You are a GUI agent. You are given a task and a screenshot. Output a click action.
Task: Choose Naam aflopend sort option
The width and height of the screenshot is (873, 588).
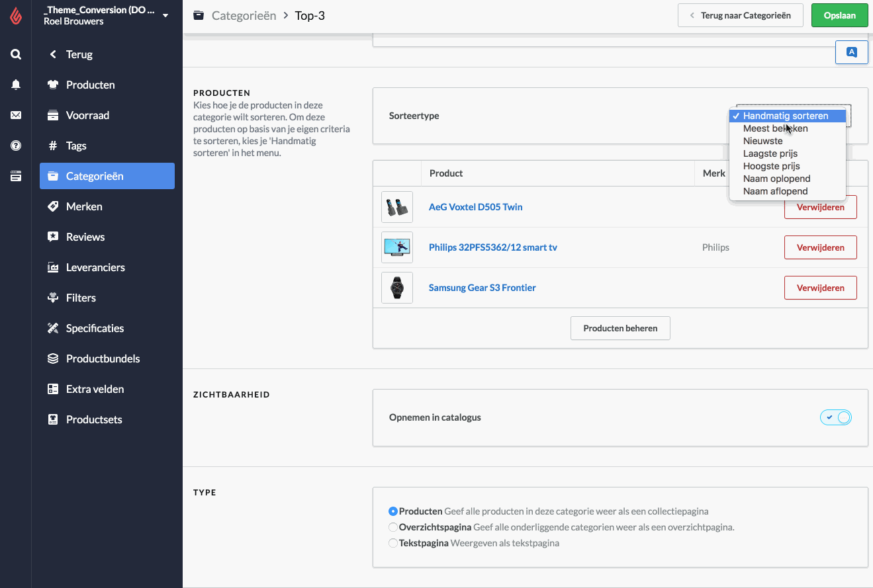(x=787, y=191)
